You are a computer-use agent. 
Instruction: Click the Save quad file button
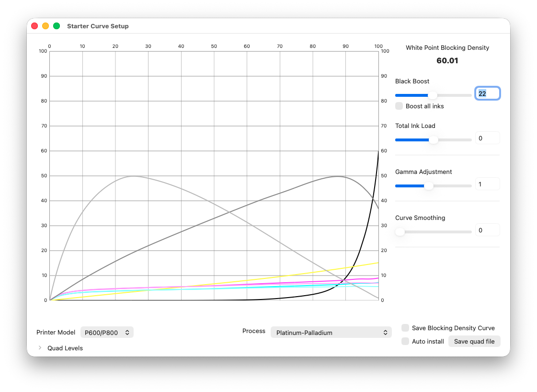(x=474, y=341)
